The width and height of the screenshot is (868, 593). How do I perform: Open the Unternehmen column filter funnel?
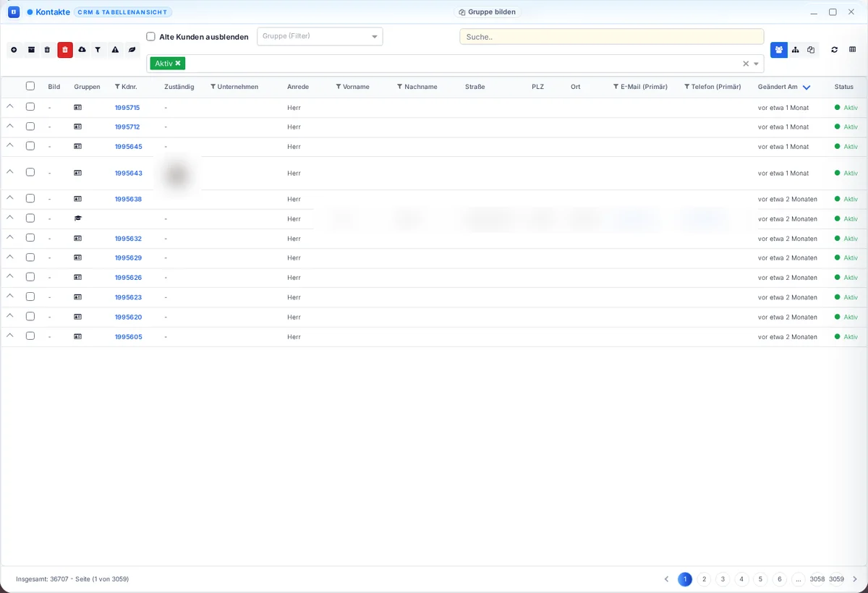pyautogui.click(x=213, y=87)
